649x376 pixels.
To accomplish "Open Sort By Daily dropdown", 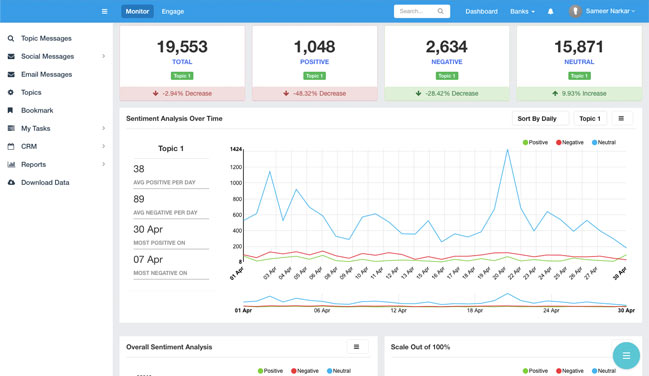I will pyautogui.click(x=541, y=118).
